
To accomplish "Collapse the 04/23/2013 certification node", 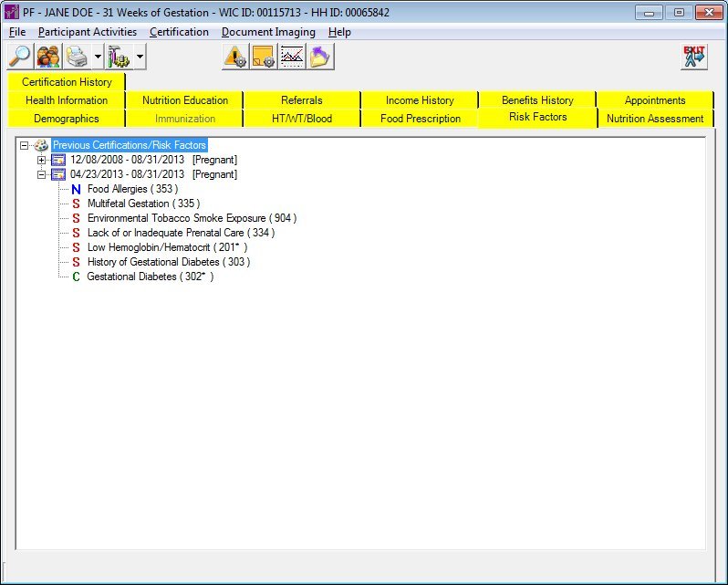I will click(x=41, y=174).
